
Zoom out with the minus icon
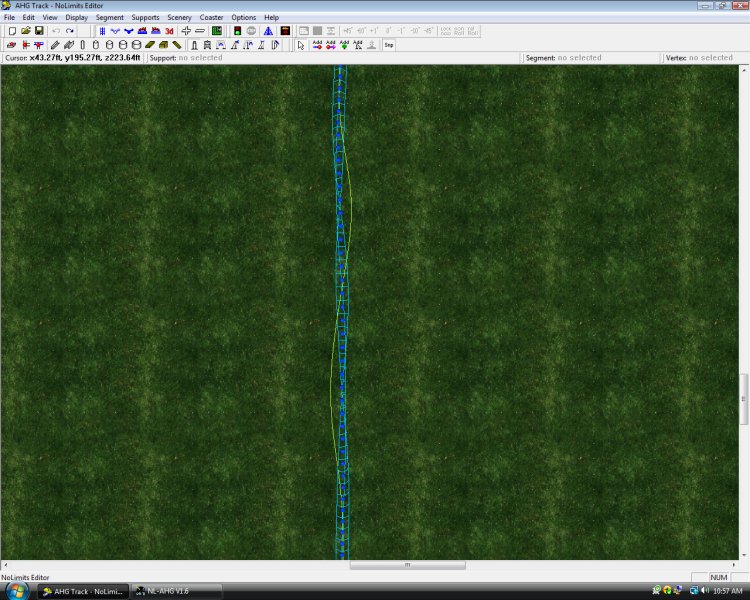[x=200, y=31]
